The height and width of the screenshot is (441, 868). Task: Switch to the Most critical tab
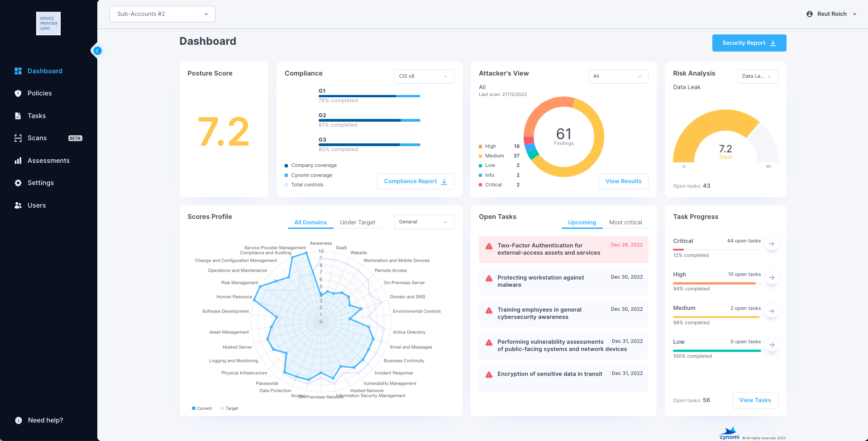point(626,222)
